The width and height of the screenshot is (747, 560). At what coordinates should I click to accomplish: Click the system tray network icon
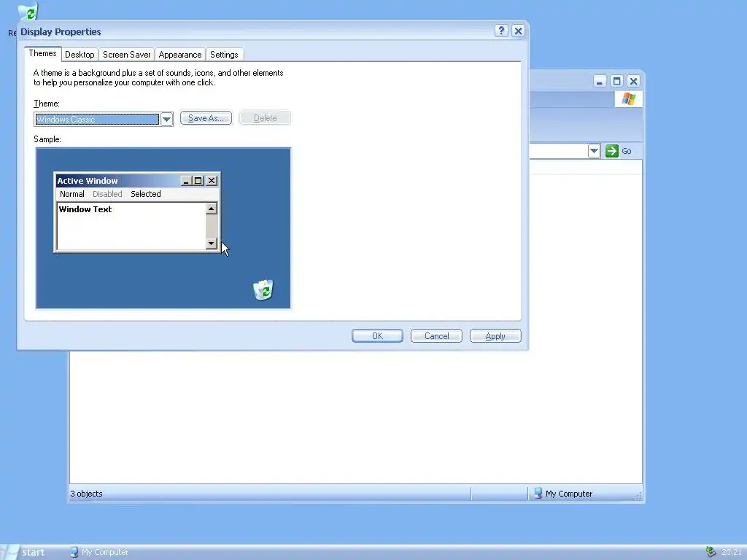[711, 552]
